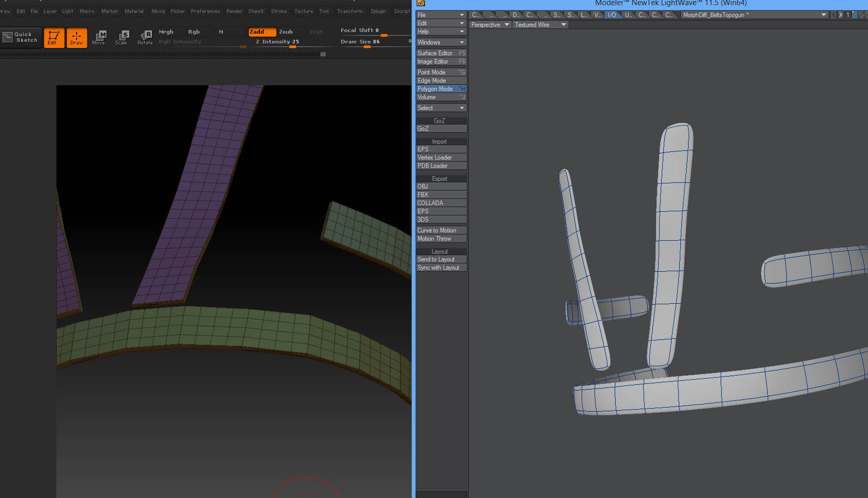Go to next layer bank arrow in Modeler
Image resolution: width=868 pixels, height=498 pixels.
point(841,15)
